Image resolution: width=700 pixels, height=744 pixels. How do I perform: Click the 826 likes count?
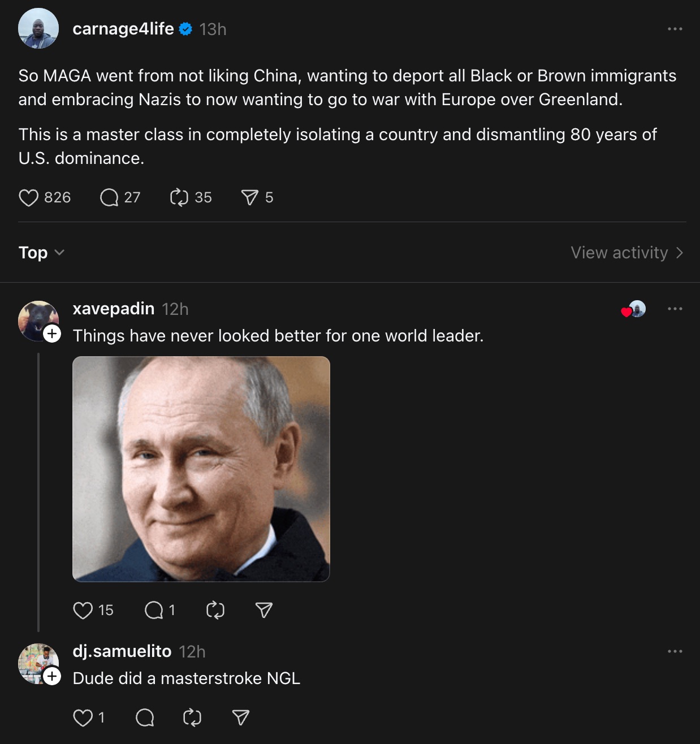(x=57, y=197)
